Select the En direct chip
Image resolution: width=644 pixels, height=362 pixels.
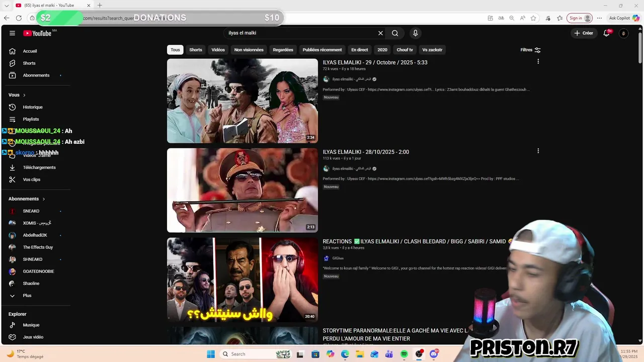pyautogui.click(x=359, y=50)
